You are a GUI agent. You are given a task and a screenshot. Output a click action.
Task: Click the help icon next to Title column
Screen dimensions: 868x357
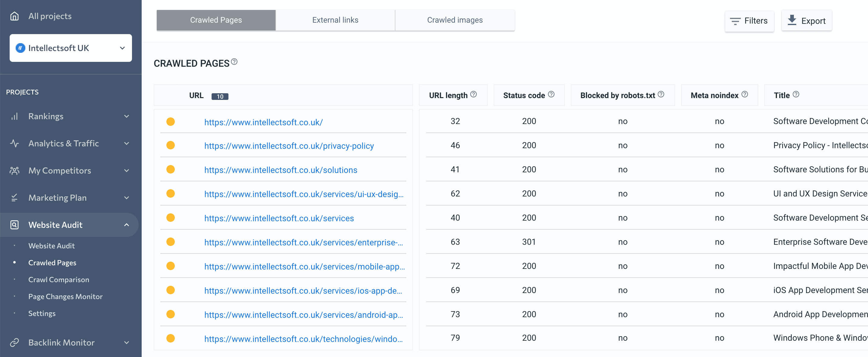point(796,94)
